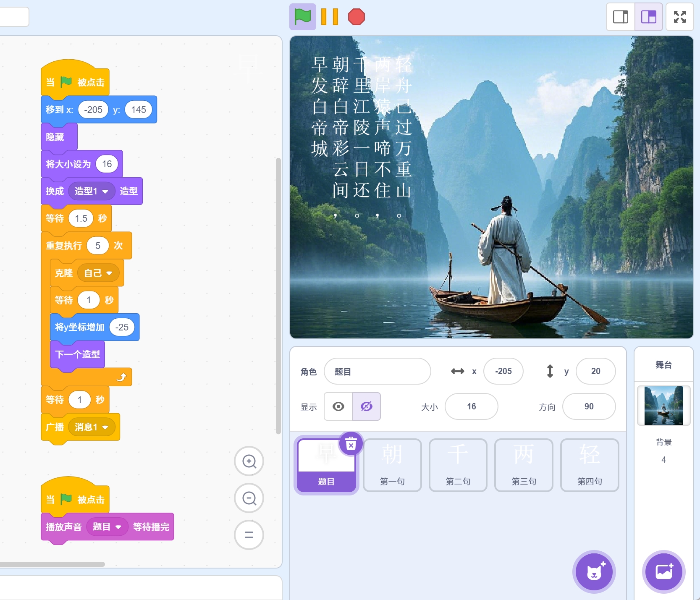Click the red stop sign button
This screenshot has height=600, width=700.
pyautogui.click(x=356, y=17)
